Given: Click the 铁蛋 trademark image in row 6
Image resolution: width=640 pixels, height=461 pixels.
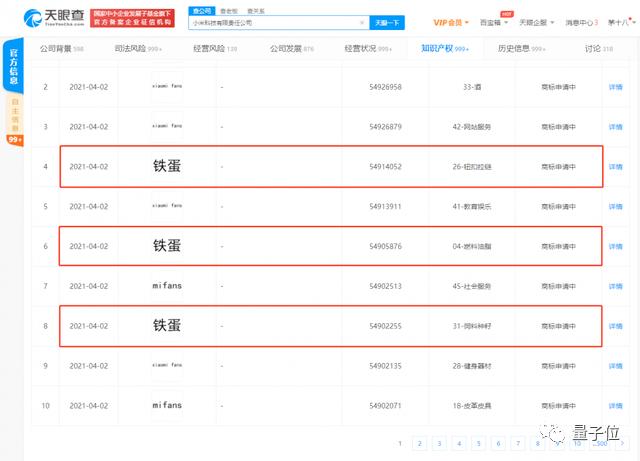Looking at the screenshot, I should tap(167, 246).
